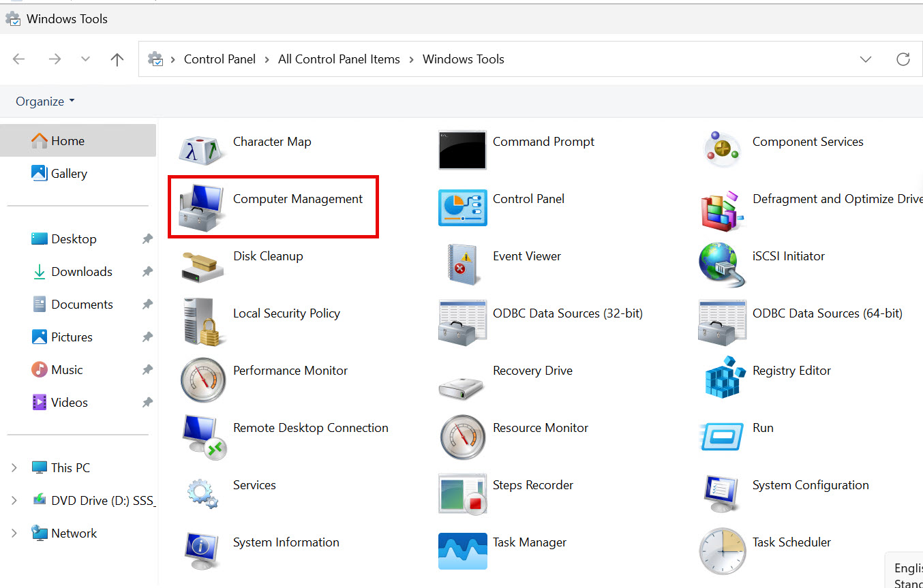The width and height of the screenshot is (923, 588).
Task: Open the Resource Monitor gauge icon
Action: (463, 437)
